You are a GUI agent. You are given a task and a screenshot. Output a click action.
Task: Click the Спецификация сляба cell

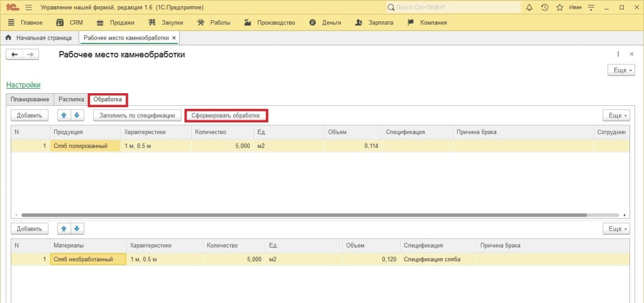tap(438, 259)
